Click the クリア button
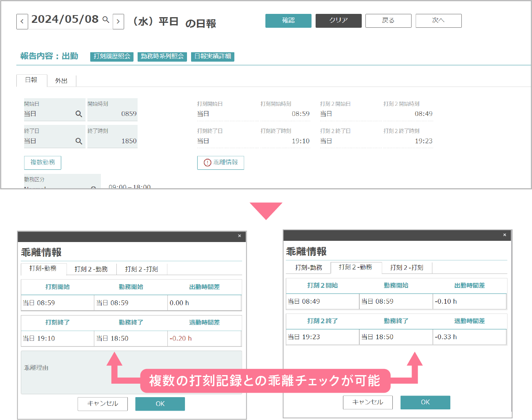Viewport: 532px width, 420px height. 338,21
